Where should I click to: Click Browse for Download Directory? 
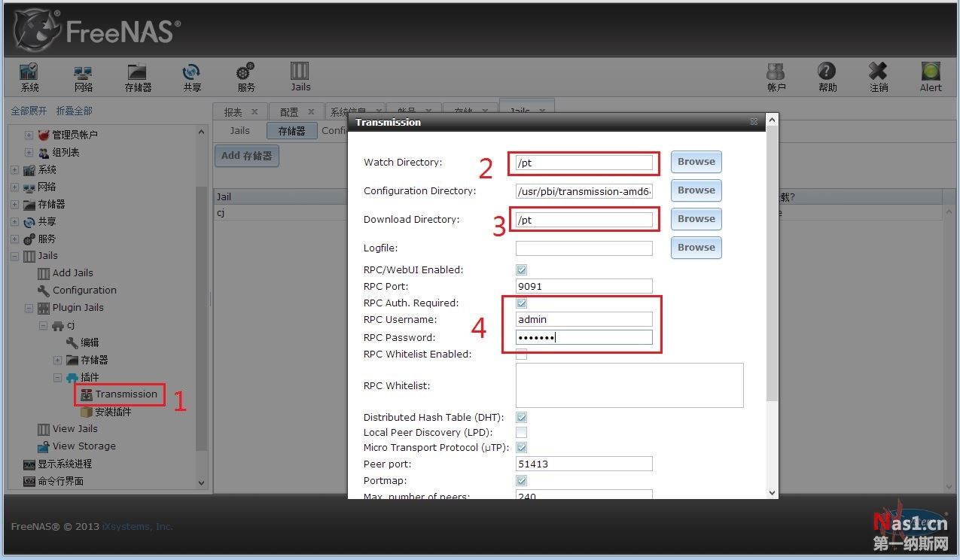point(696,219)
